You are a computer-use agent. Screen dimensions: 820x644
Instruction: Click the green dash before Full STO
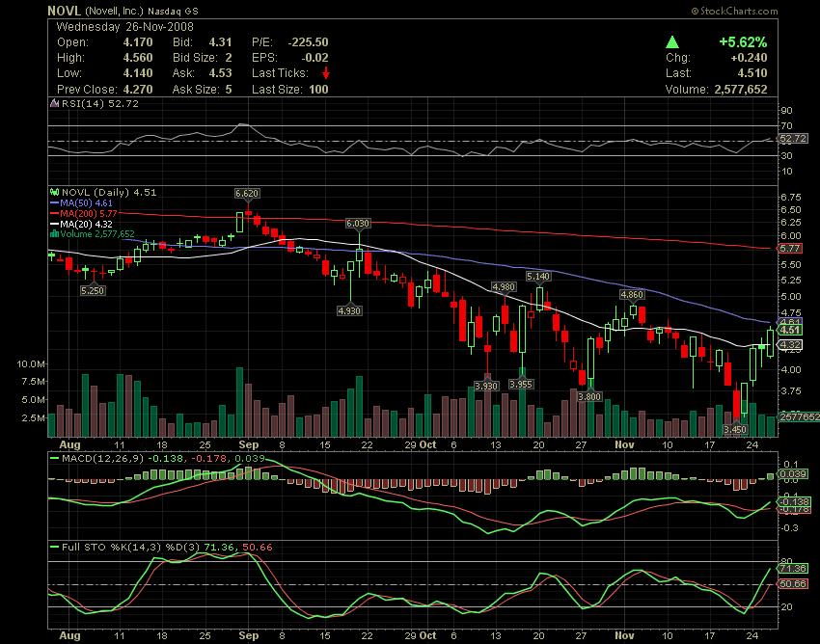click(54, 548)
